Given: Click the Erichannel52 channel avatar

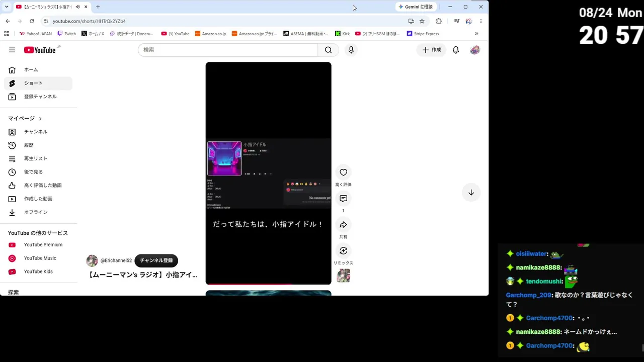Looking at the screenshot, I should (92, 260).
